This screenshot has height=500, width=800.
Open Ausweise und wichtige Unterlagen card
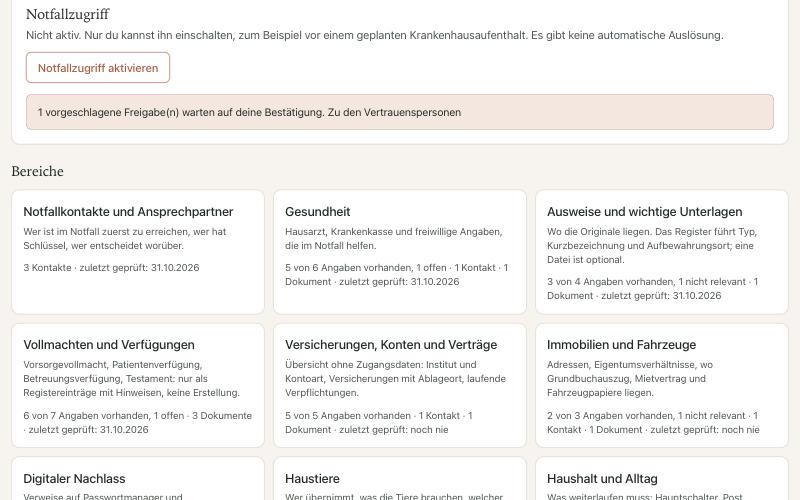[662, 252]
